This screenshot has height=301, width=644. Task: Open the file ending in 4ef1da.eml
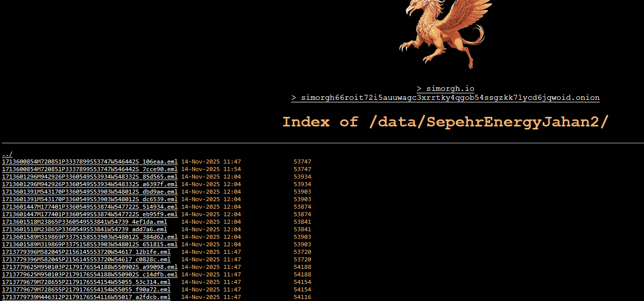pos(84,222)
